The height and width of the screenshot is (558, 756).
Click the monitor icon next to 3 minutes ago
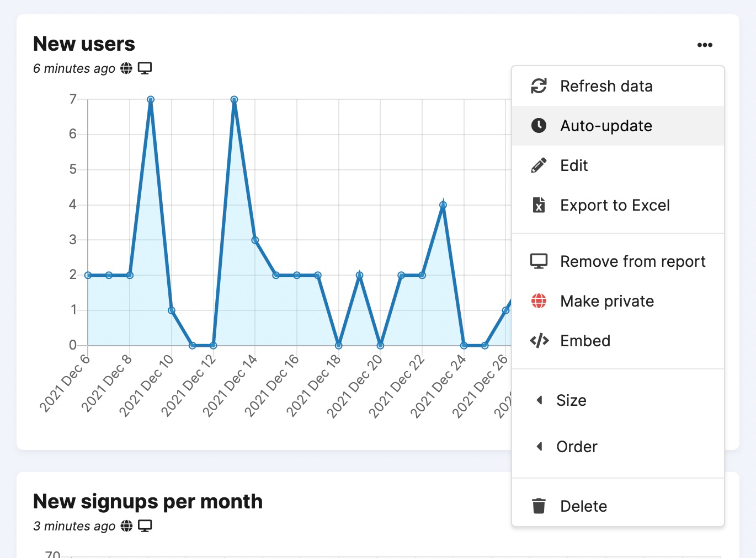coord(145,525)
